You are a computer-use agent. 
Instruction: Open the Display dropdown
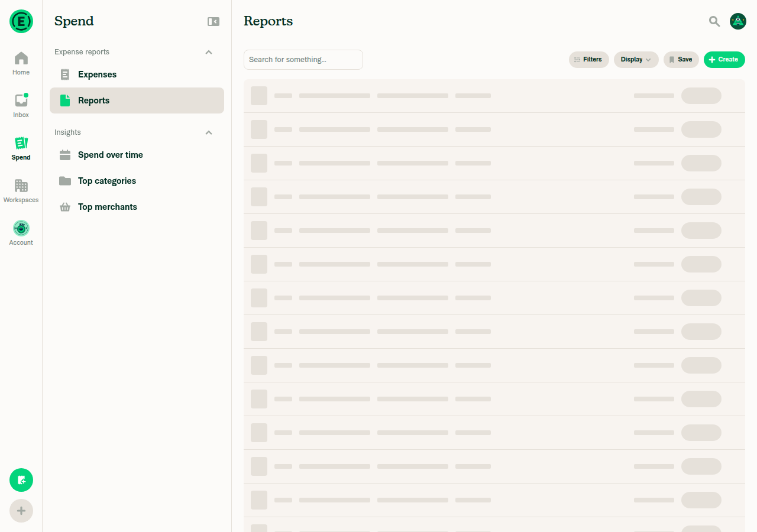point(636,60)
